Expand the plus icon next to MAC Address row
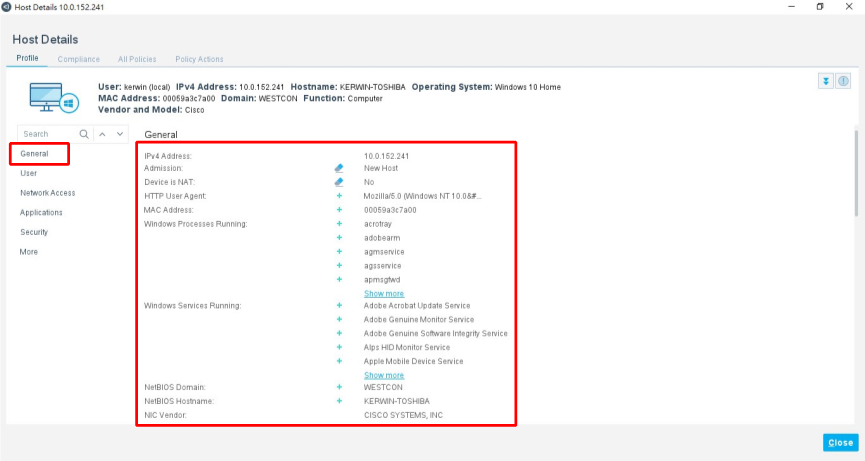Image resolution: width=865 pixels, height=461 pixels. point(339,210)
